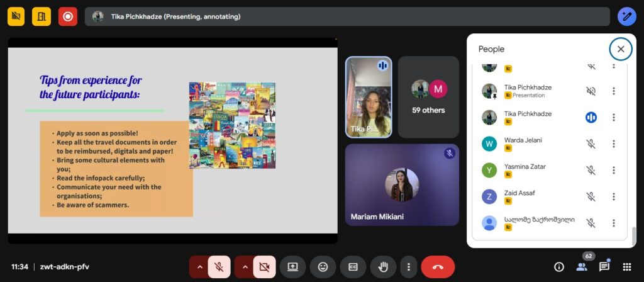Toggle closed captions button
This screenshot has height=282, width=644.
pyautogui.click(x=353, y=267)
